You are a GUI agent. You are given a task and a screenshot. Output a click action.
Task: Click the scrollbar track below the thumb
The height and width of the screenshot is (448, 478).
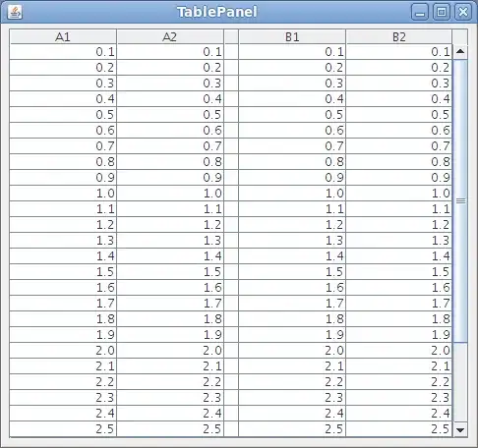[460, 382]
